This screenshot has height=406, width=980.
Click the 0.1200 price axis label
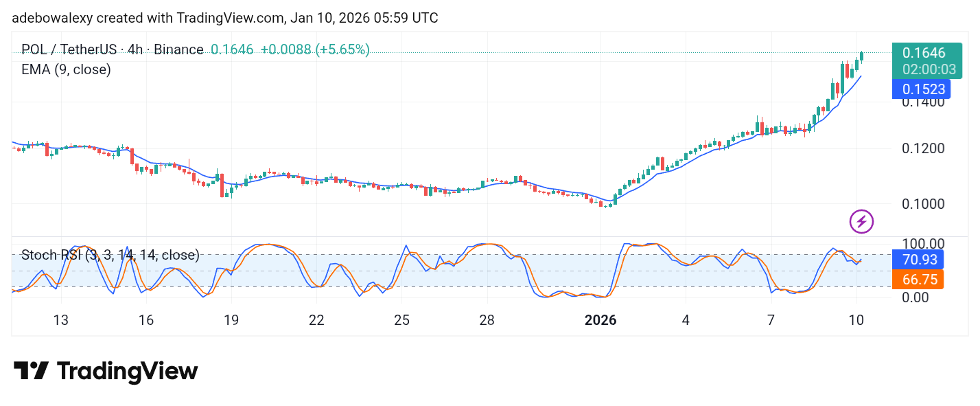(x=924, y=148)
